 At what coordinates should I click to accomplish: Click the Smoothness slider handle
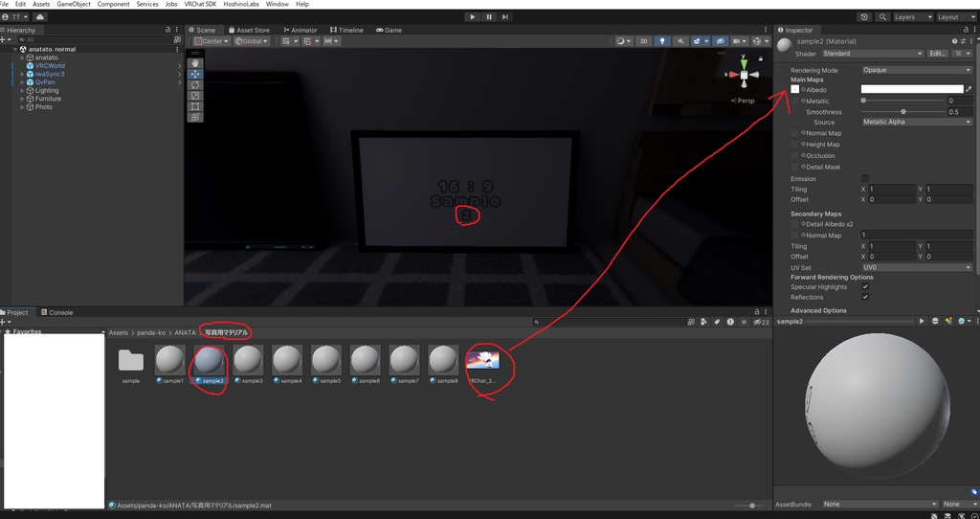(903, 112)
